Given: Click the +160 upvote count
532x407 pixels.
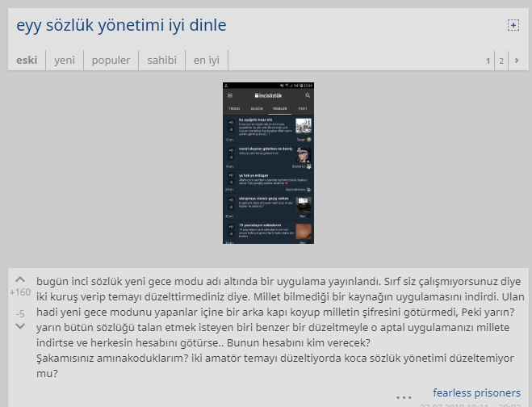Looking at the screenshot, I should tap(20, 292).
